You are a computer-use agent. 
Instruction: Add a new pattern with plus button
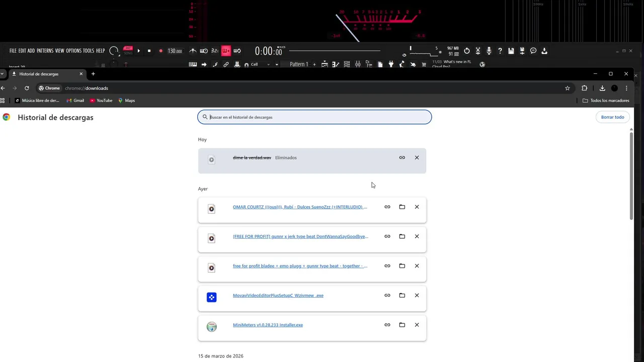(x=314, y=64)
